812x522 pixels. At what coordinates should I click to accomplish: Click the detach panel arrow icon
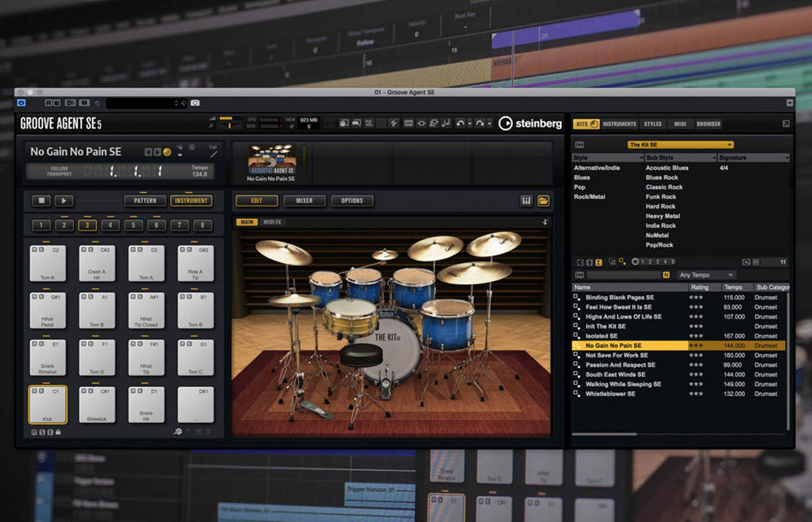point(786,124)
